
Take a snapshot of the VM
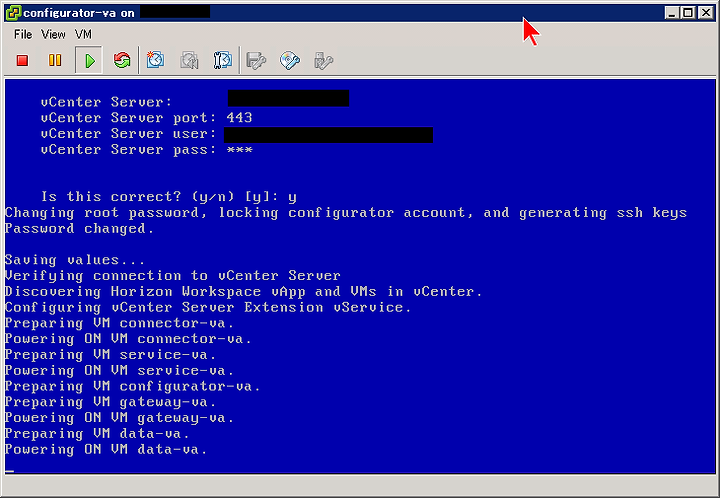click(155, 60)
